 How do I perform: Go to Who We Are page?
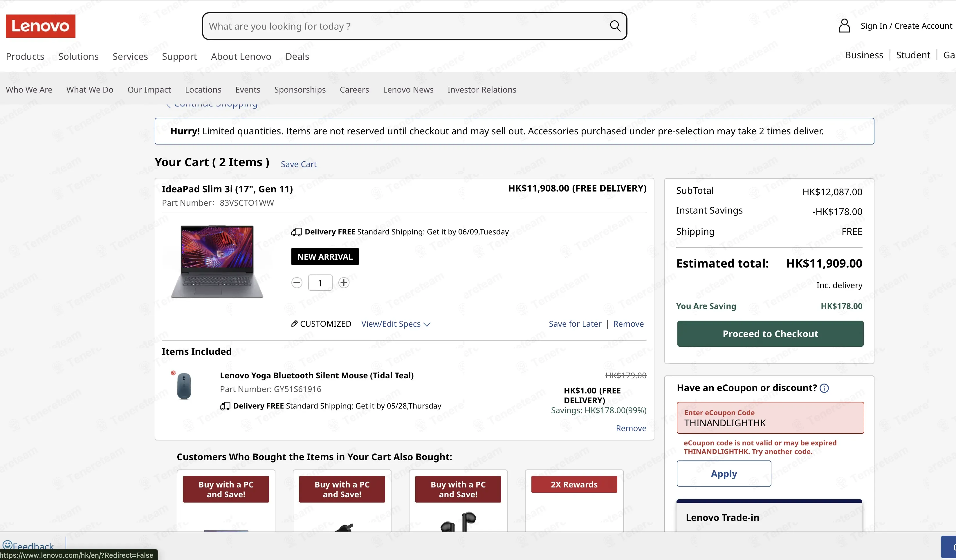point(29,89)
